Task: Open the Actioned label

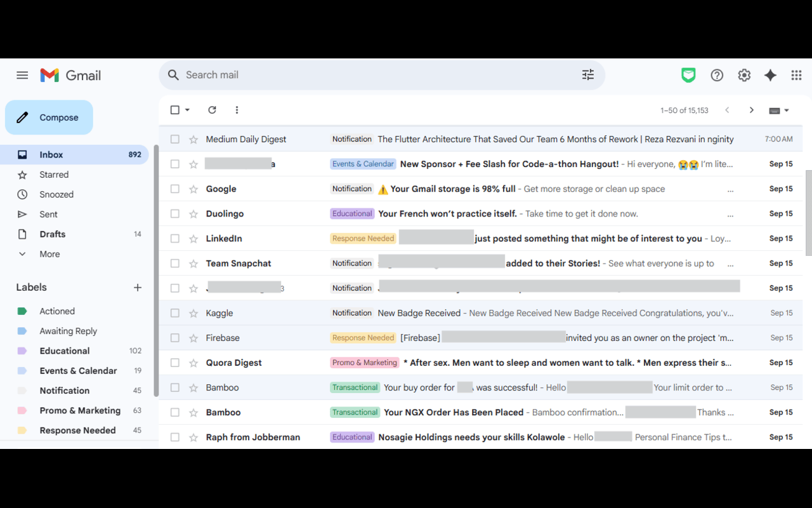Action: (75, 311)
